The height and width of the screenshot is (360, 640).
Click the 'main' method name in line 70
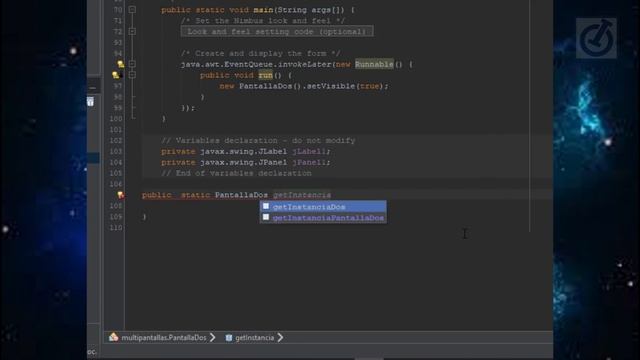263,10
